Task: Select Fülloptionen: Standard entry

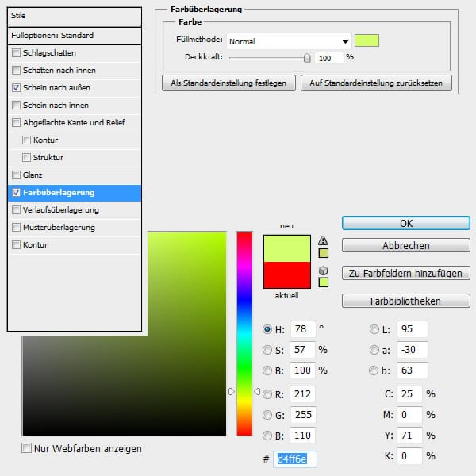Action: pyautogui.click(x=75, y=36)
